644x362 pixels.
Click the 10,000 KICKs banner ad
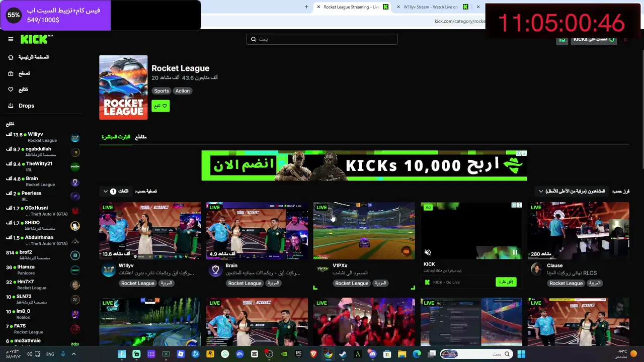(364, 165)
